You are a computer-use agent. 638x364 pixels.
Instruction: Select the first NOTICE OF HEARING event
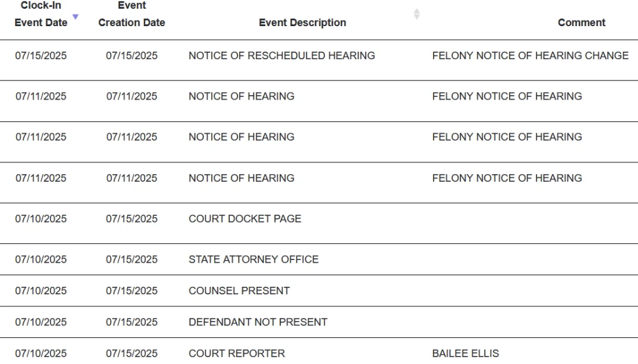point(242,96)
